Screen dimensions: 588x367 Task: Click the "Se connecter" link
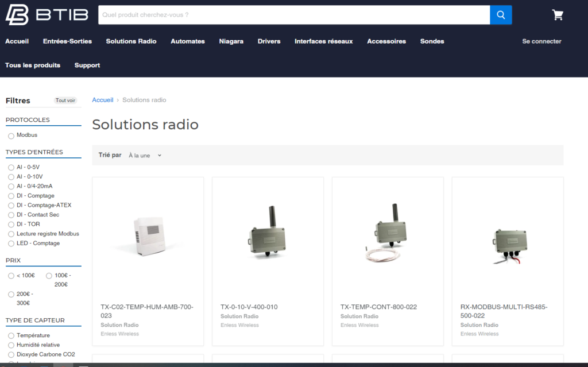point(541,41)
